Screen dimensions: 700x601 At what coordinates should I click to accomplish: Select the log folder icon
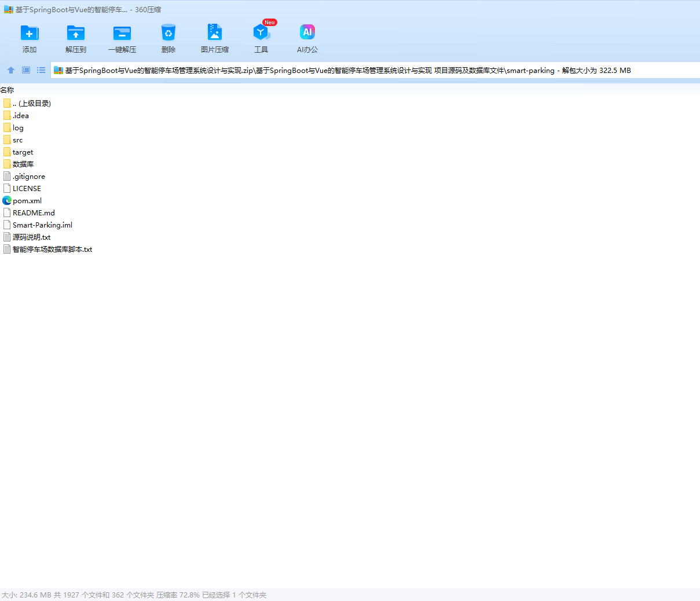point(7,127)
